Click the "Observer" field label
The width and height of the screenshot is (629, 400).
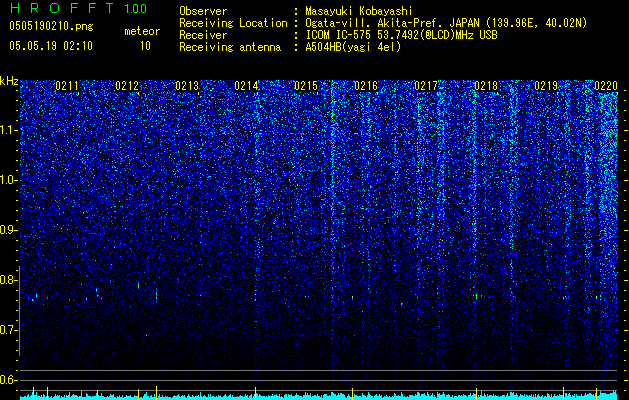tap(203, 11)
